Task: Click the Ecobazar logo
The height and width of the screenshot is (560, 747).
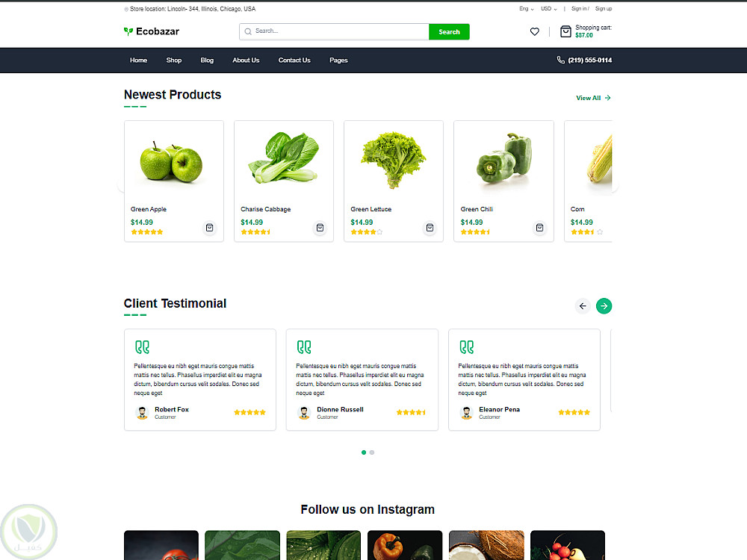Action: click(152, 31)
